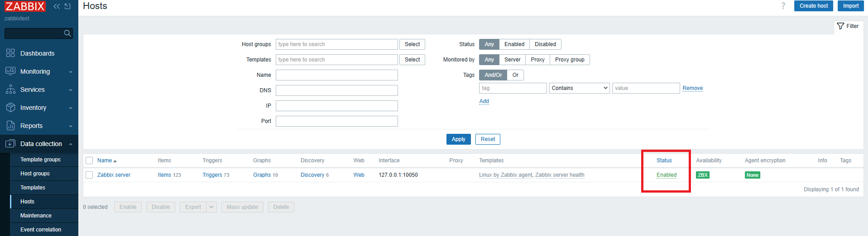Image resolution: width=868 pixels, height=236 pixels.
Task: Open Graphs 10 for Zabbix server
Action: [x=262, y=175]
